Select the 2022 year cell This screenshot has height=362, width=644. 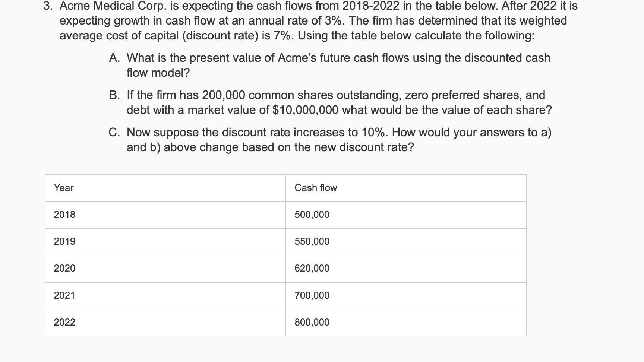pos(165,323)
